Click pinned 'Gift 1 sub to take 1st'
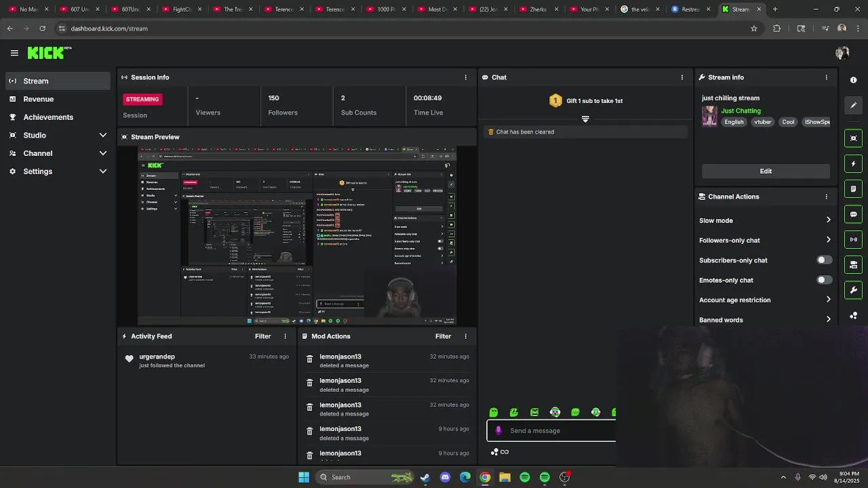The width and height of the screenshot is (868, 488). pyautogui.click(x=586, y=101)
